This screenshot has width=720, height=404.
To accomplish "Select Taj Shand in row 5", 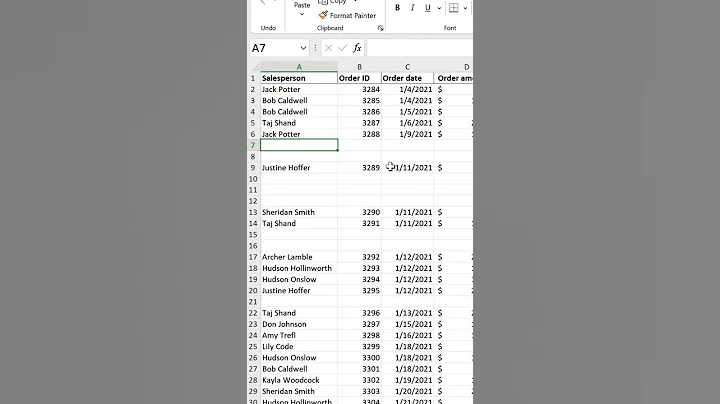I will (x=299, y=123).
